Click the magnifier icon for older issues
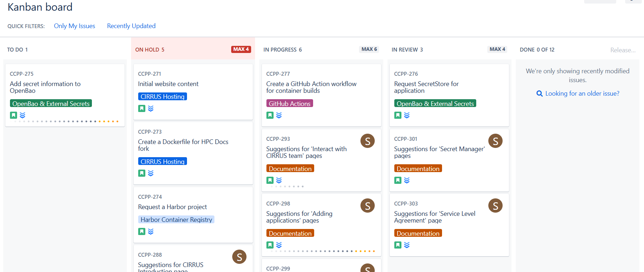 coord(539,94)
